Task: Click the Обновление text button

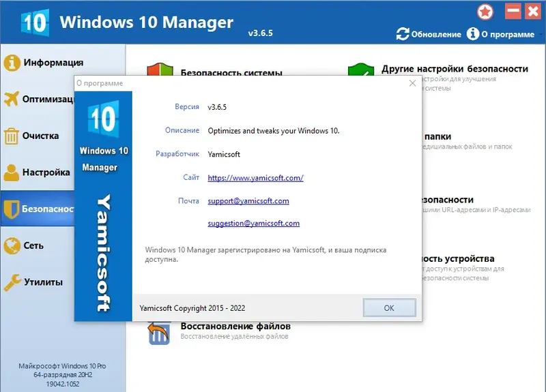Action: (436, 35)
